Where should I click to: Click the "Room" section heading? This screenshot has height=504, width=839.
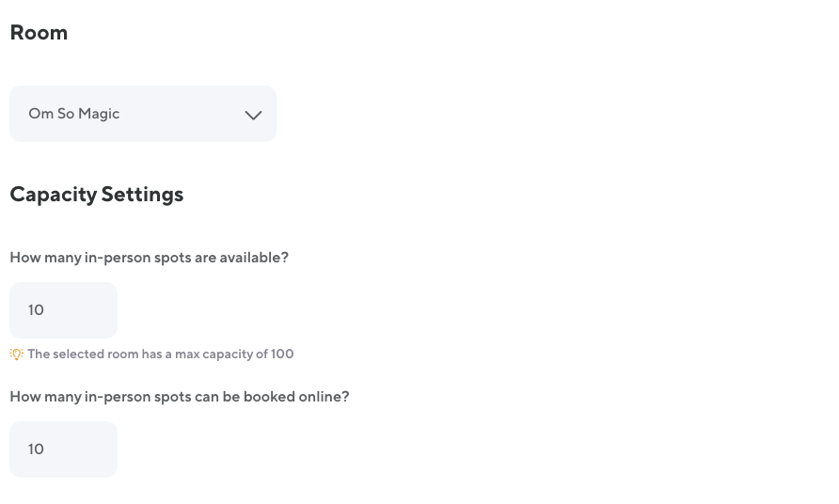[39, 33]
